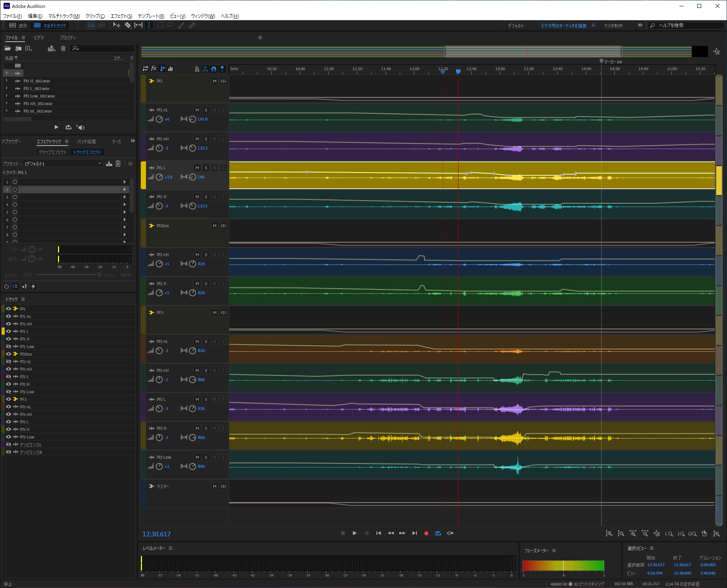
Task: Mute the Pf1 nL track
Action: point(197,110)
